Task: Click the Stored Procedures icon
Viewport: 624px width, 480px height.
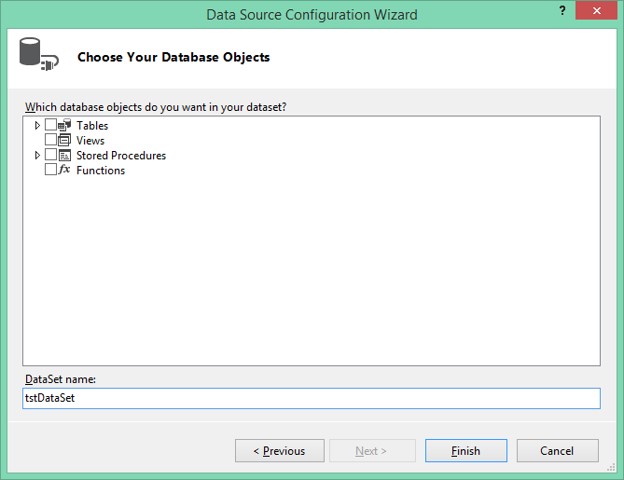Action: pos(64,155)
